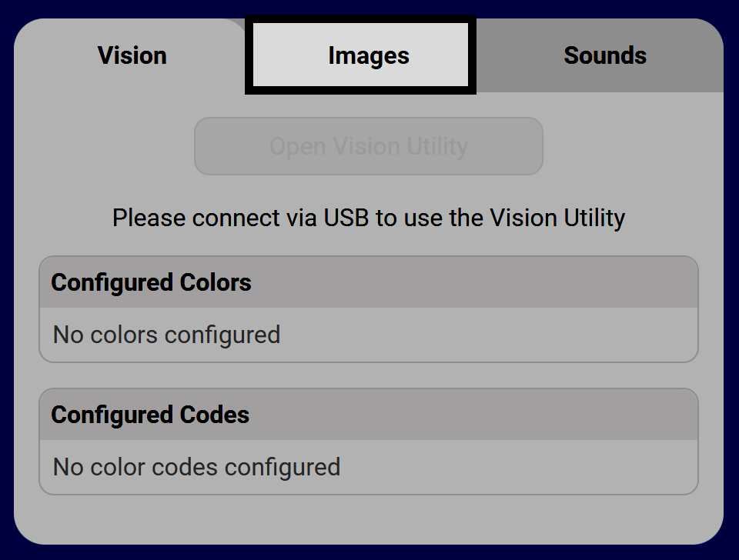Click the highlighted Images tab label
This screenshot has height=560, width=739.
pos(368,55)
